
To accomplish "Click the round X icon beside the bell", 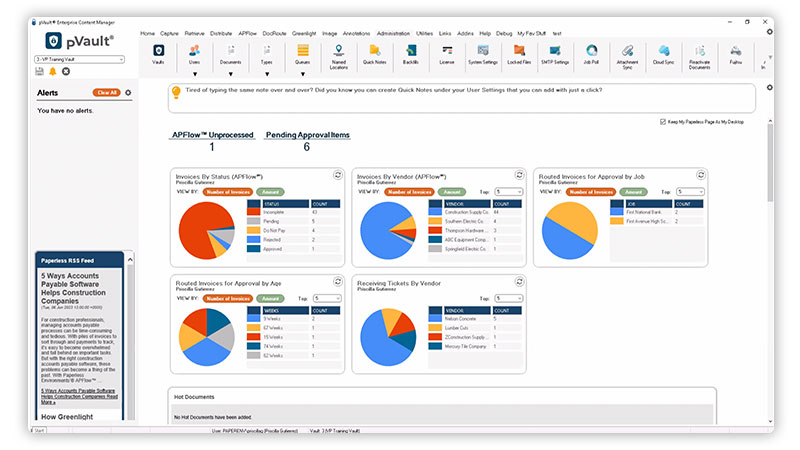I will [x=66, y=72].
